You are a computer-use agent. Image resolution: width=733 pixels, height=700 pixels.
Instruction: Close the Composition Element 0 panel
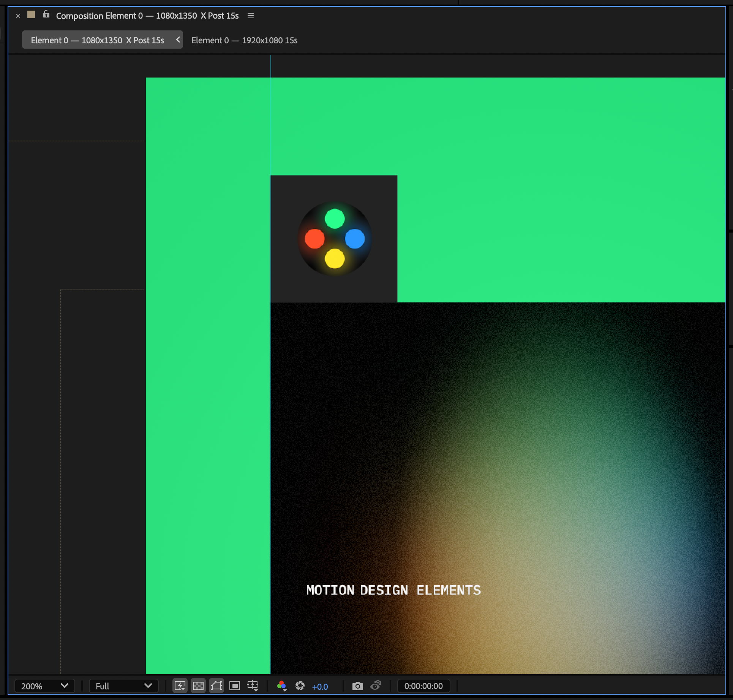pyautogui.click(x=18, y=16)
